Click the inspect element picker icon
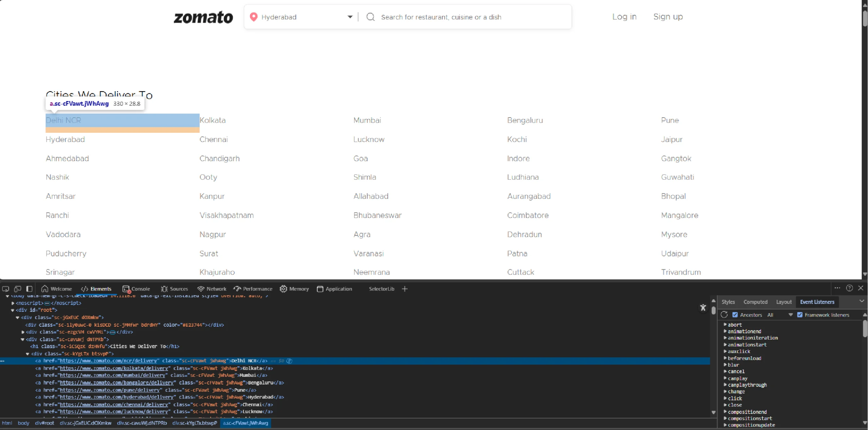 click(6, 289)
